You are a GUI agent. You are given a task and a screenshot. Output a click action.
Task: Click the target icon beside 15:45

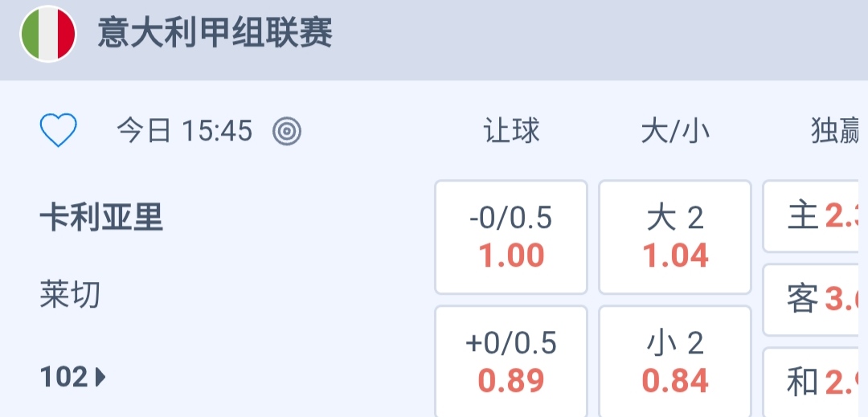tap(287, 130)
